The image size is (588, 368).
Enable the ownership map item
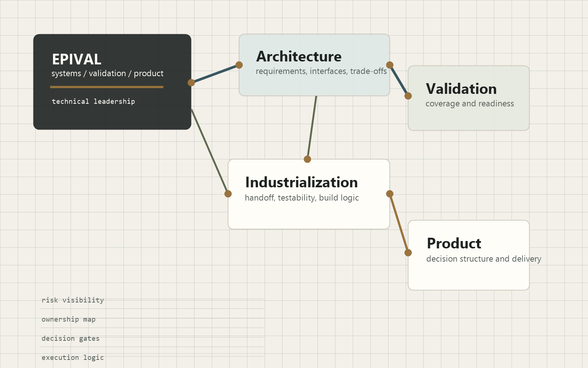[68, 319]
